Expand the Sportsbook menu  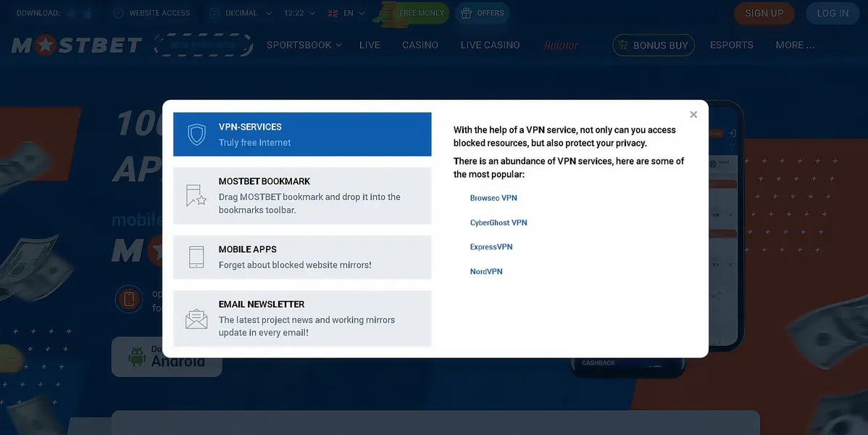tap(304, 45)
